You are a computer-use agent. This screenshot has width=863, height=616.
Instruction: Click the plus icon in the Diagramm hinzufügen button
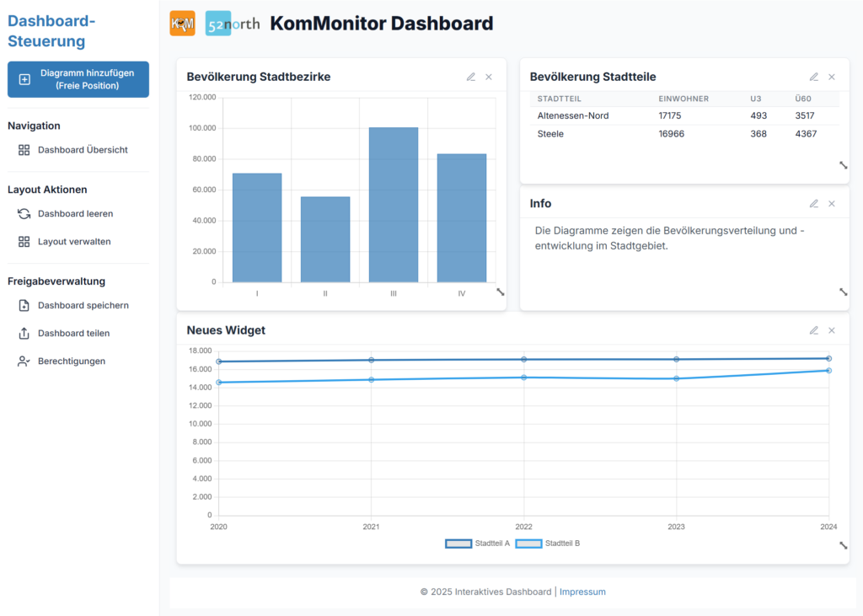pos(24,80)
